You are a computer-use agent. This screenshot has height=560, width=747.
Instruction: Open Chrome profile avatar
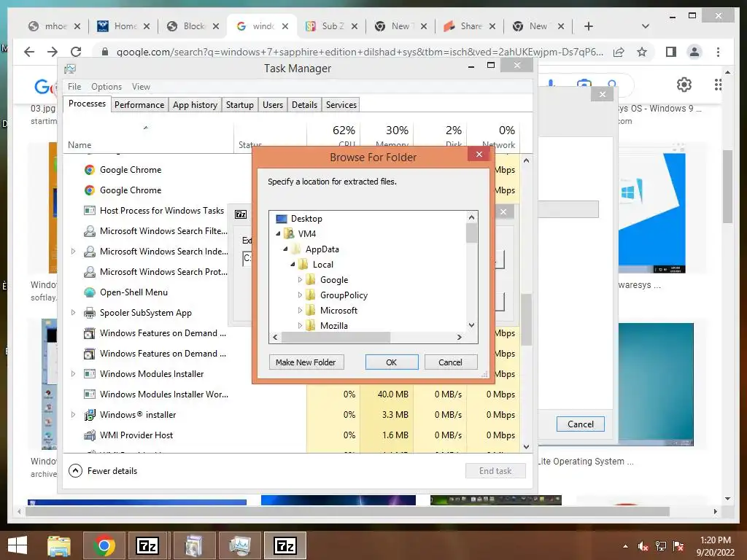694,52
